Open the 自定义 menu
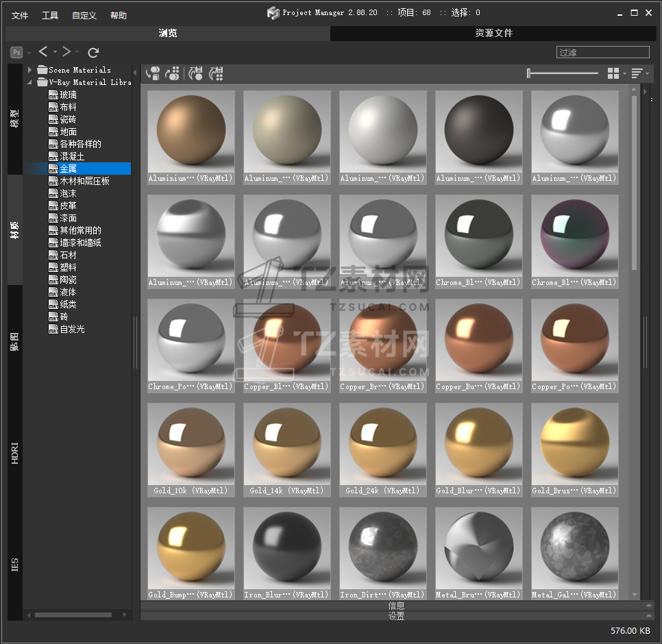The height and width of the screenshot is (644, 662). point(84,15)
